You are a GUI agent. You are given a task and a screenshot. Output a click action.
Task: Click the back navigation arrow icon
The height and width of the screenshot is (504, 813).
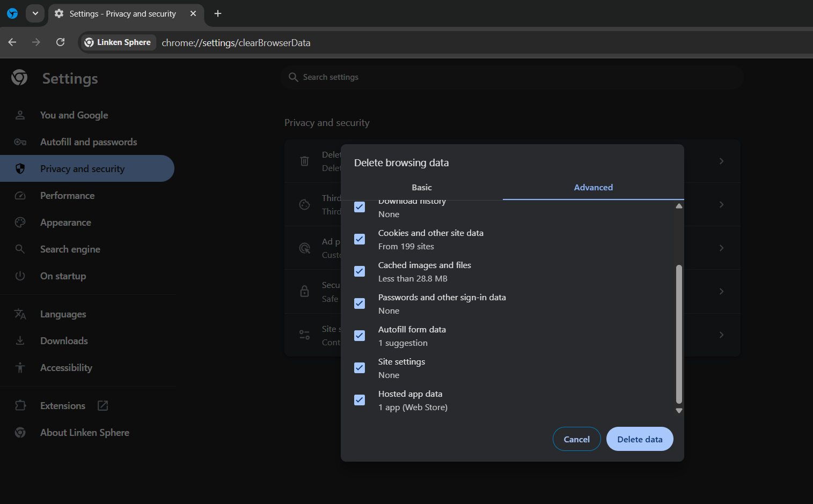[12, 42]
